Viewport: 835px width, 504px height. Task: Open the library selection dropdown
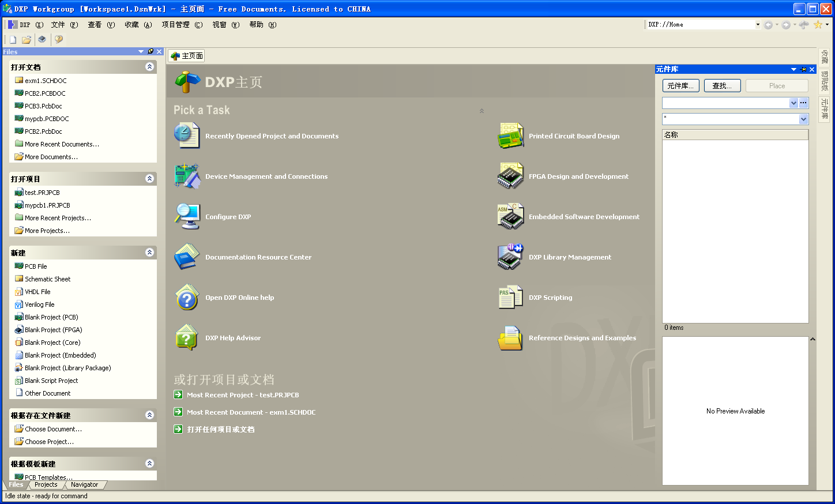coord(793,103)
